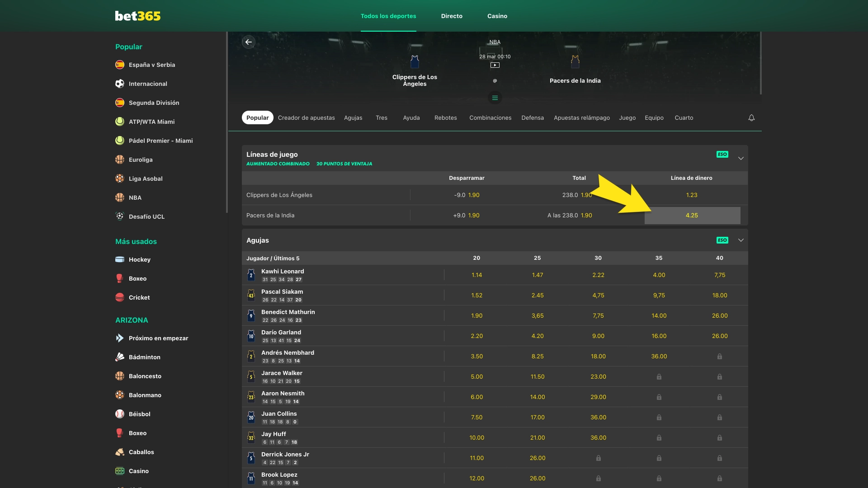Open the Segunda División link
This screenshot has width=868, height=488.
[154, 103]
